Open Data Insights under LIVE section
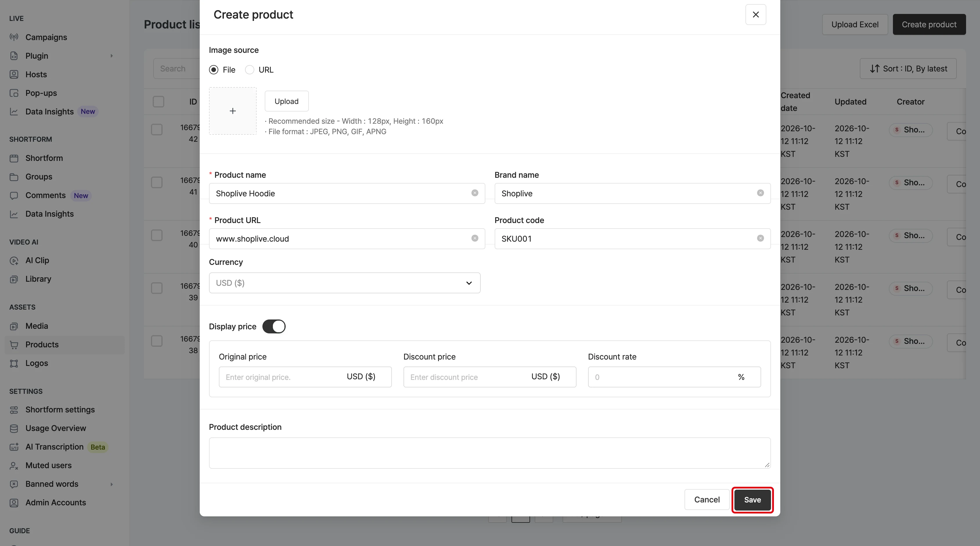This screenshot has width=980, height=546. tap(49, 112)
